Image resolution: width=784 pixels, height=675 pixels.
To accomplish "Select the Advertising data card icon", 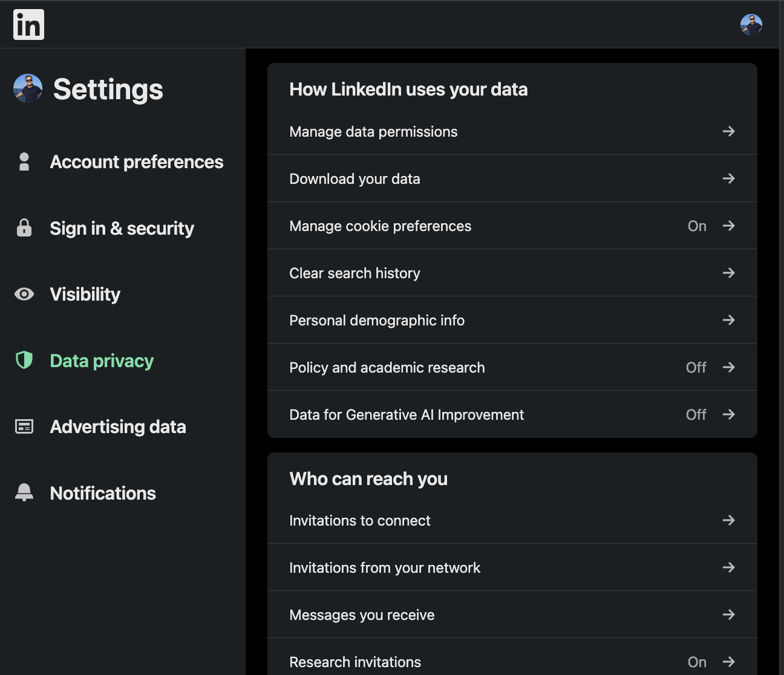I will (24, 426).
